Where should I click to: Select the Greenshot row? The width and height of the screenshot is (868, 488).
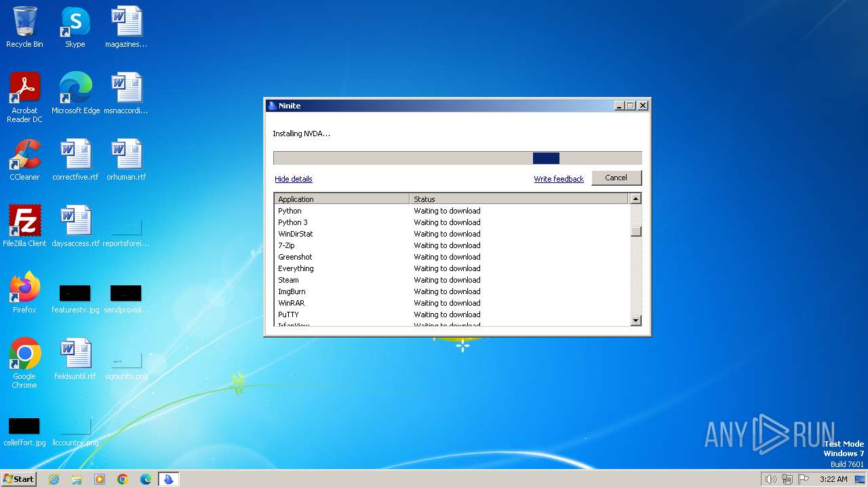click(x=452, y=257)
